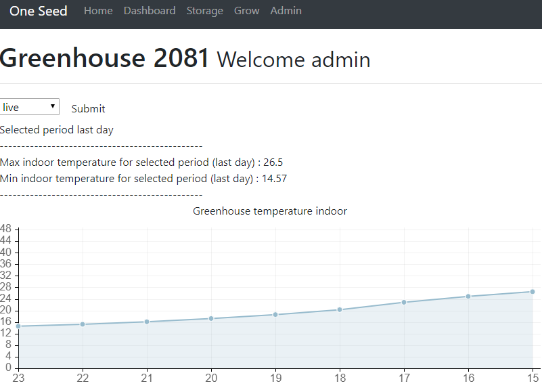Image resolution: width=542 pixels, height=392 pixels.
Task: Open the One Seed brand link
Action: 39,11
